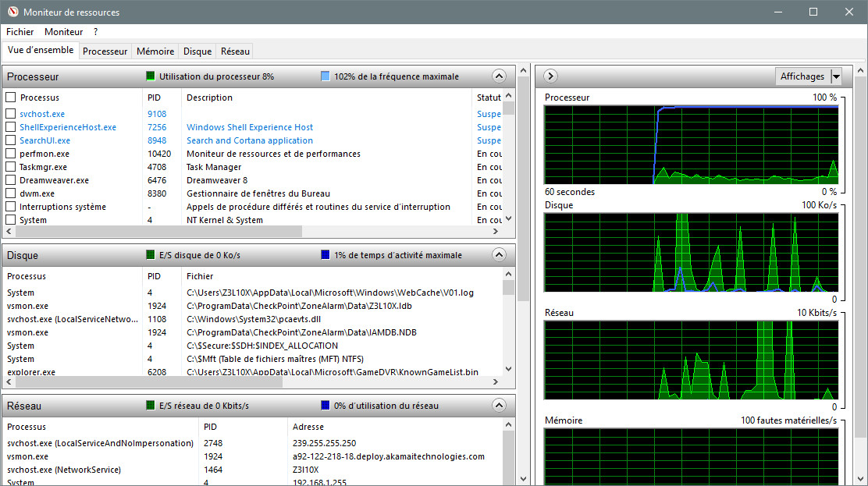The height and width of the screenshot is (486, 868).
Task: Check the Interruptions système checkbox
Action: [x=10, y=207]
